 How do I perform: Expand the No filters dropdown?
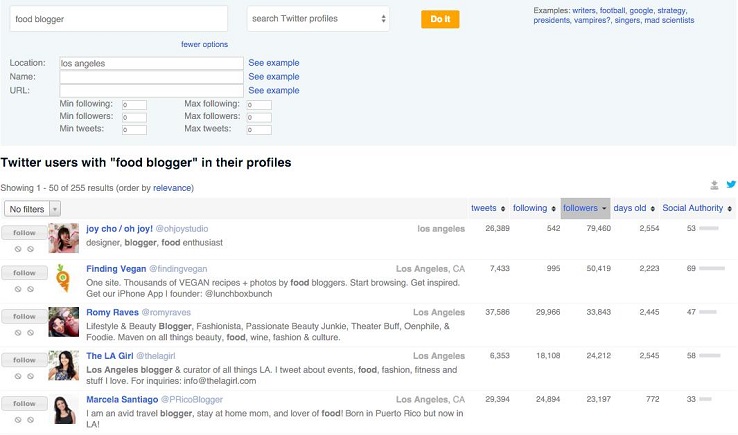point(33,209)
